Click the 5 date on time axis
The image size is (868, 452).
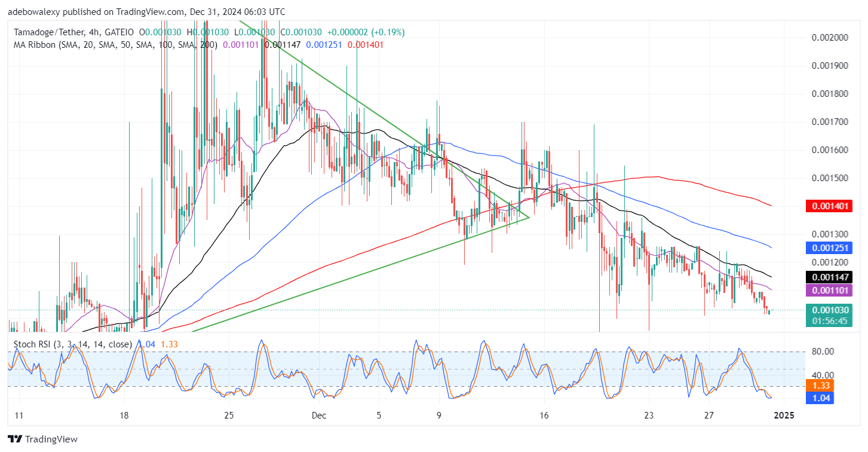(x=379, y=415)
